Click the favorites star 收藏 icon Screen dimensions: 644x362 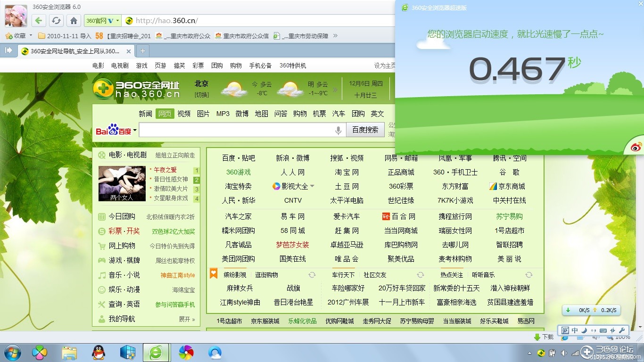point(8,35)
